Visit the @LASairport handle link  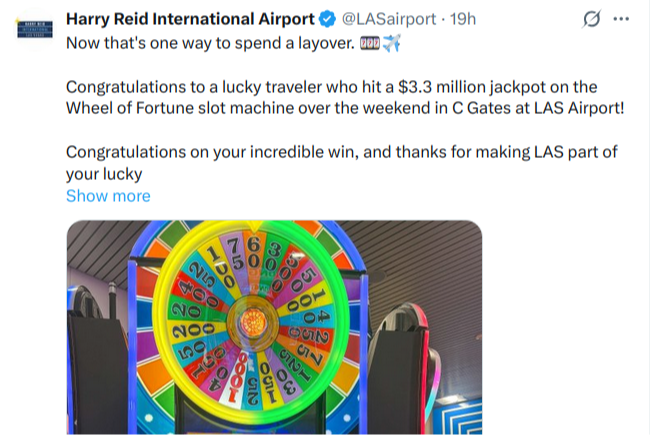[x=389, y=19]
